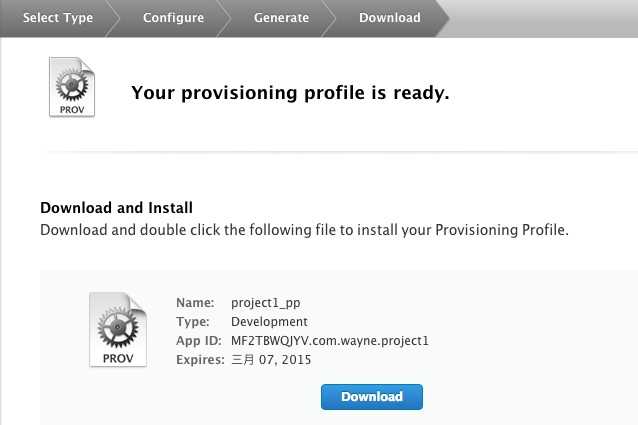Click the PROV file icon next to the profile details
Viewport: 638px width, 425px height.
point(117,330)
